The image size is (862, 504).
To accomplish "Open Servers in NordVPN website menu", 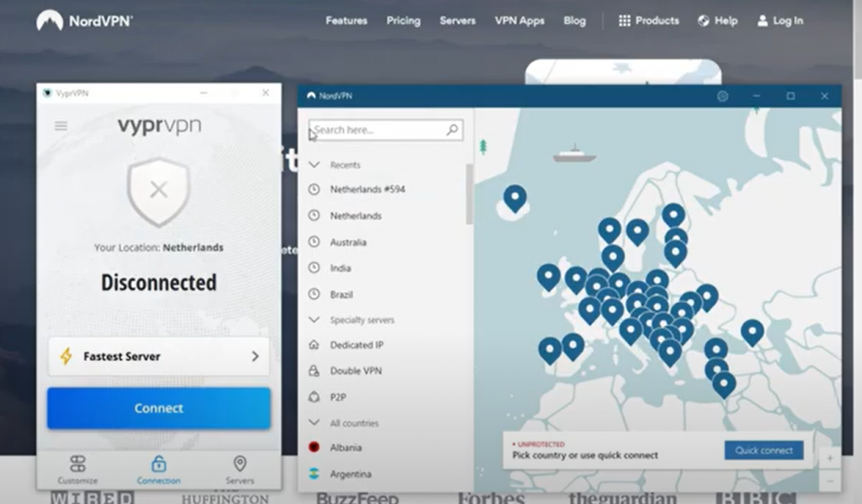I will 457,21.
